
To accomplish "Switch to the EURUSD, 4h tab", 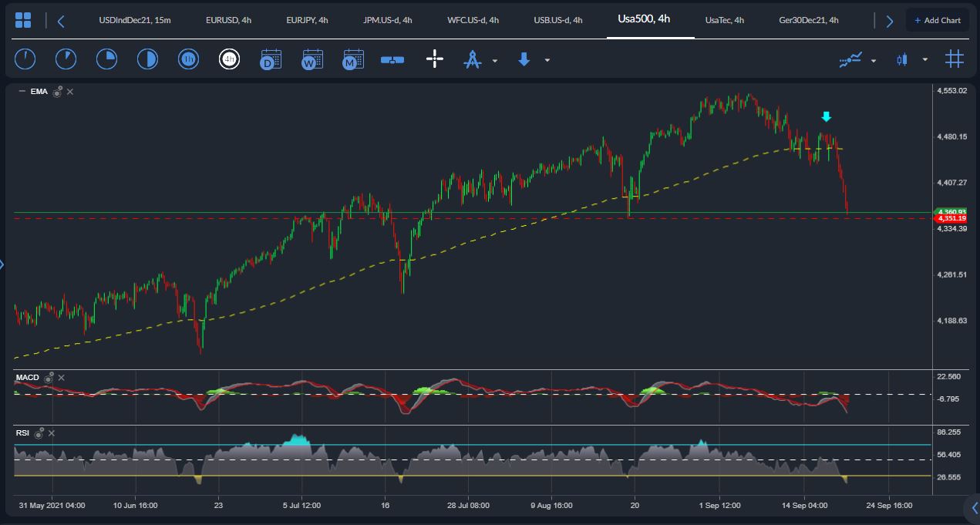I will [x=228, y=20].
